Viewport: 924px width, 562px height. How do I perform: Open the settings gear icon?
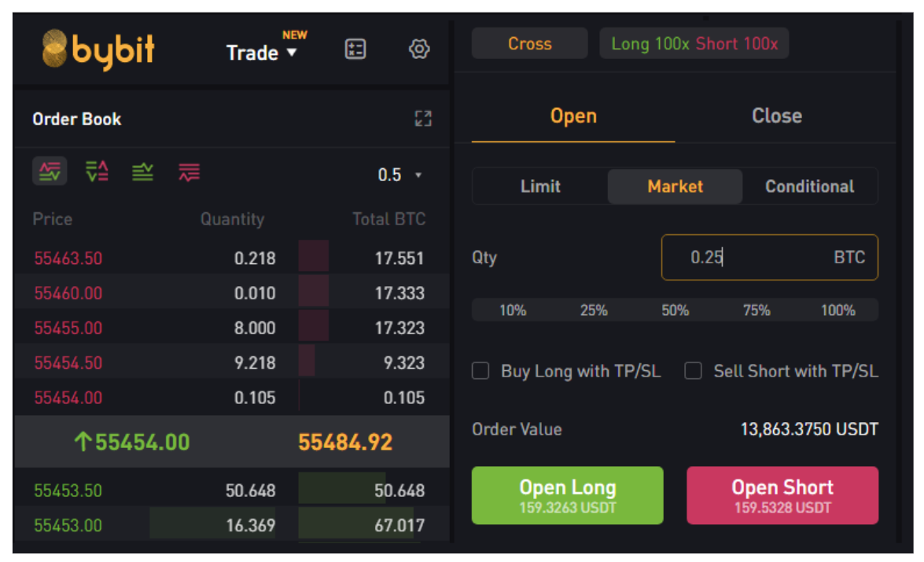click(x=419, y=50)
